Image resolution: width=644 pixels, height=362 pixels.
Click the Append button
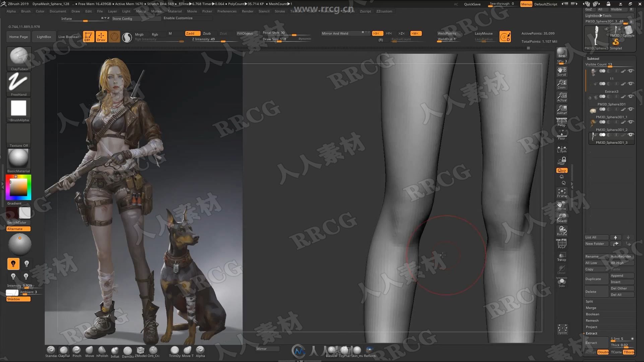(x=622, y=276)
